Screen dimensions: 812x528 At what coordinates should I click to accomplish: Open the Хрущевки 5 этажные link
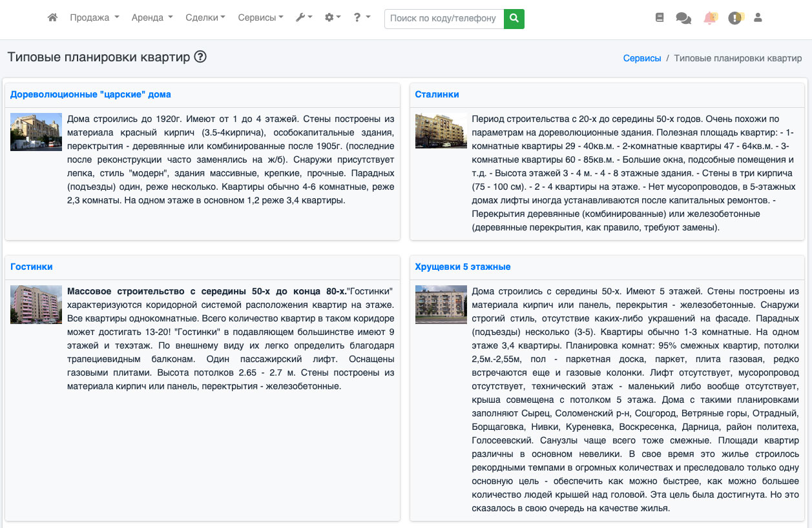463,267
